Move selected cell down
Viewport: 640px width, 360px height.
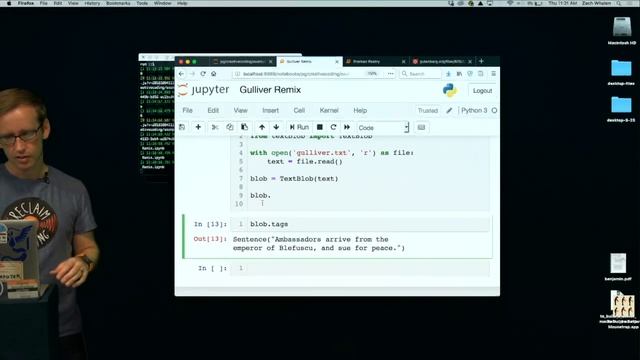(x=276, y=127)
